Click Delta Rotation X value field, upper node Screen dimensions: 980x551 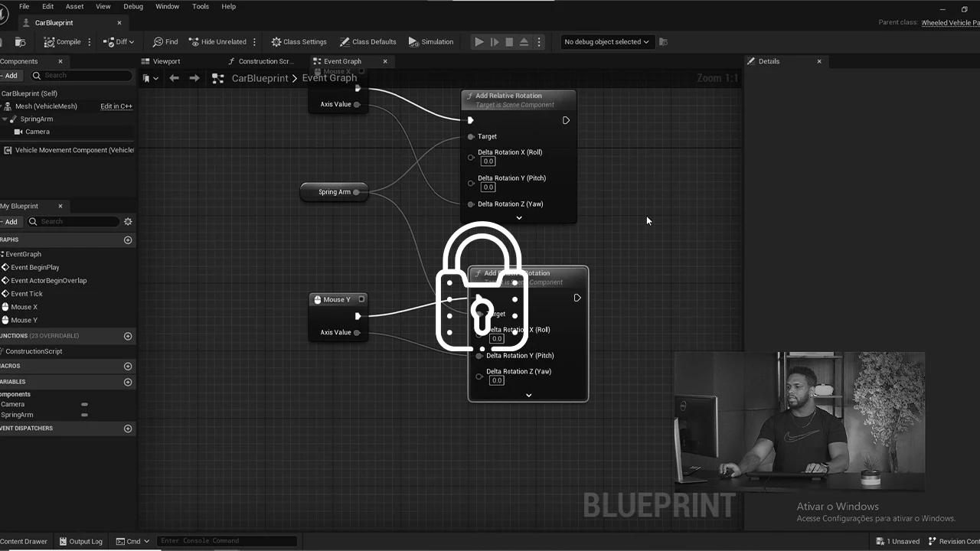tap(488, 161)
